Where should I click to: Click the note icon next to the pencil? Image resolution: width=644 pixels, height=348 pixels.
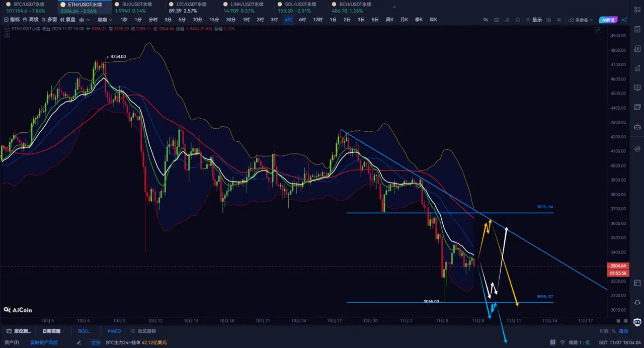click(x=518, y=20)
